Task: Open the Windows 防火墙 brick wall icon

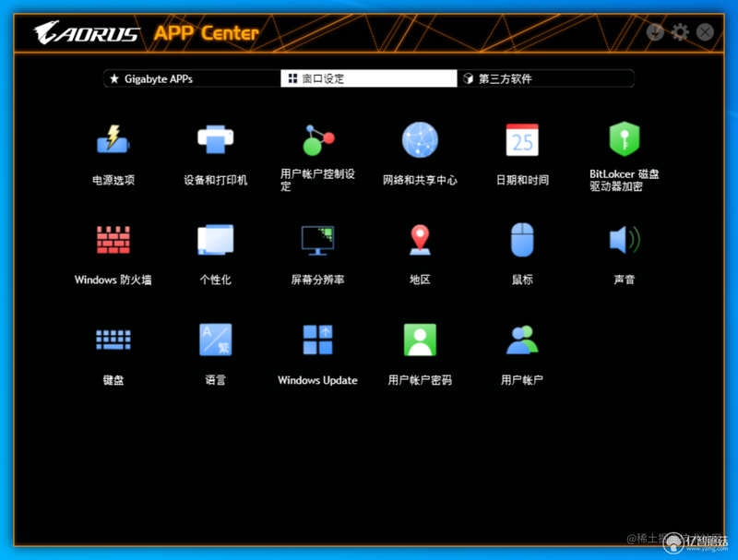Action: click(x=113, y=240)
